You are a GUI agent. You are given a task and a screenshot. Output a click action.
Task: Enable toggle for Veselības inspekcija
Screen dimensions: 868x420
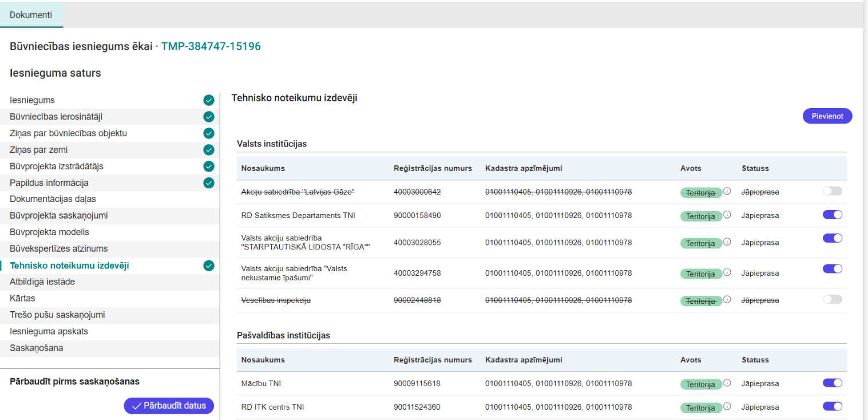832,299
